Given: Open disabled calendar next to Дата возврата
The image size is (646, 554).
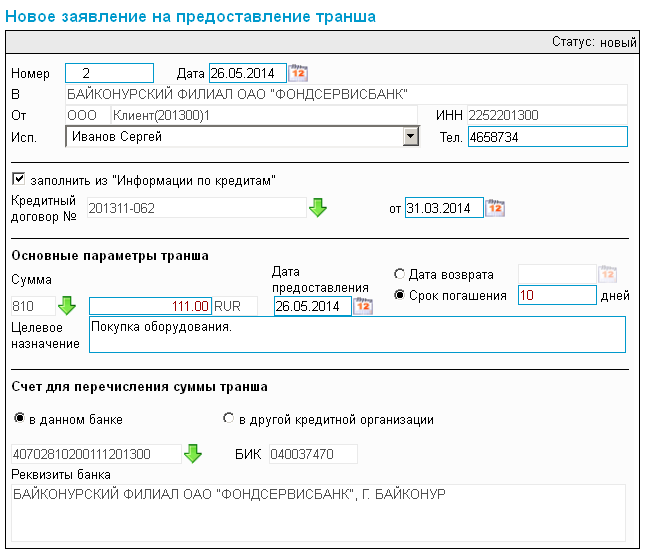Looking at the screenshot, I should coord(608,274).
